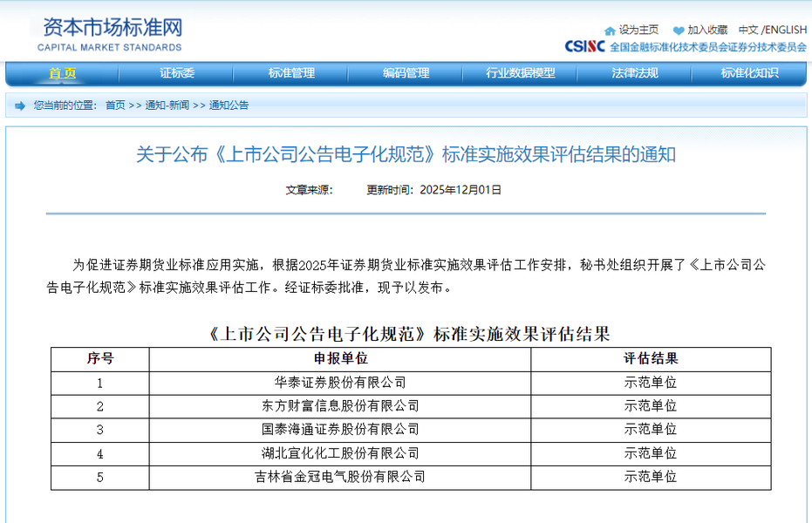Image resolution: width=812 pixels, height=523 pixels.
Task: Click the 吉林省金冠电气股份有限公司 cell
Action: [340, 477]
